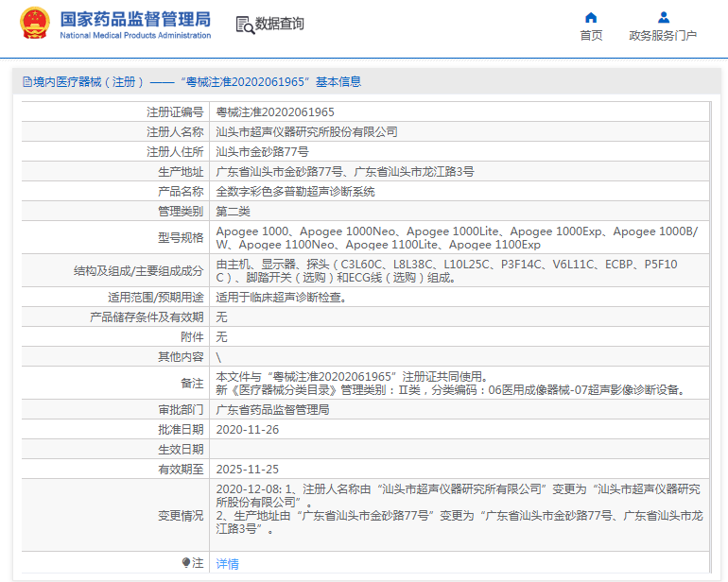Click the 结构及组成/主要组成成分 label
Screen dimensions: 728x582
click(138, 270)
